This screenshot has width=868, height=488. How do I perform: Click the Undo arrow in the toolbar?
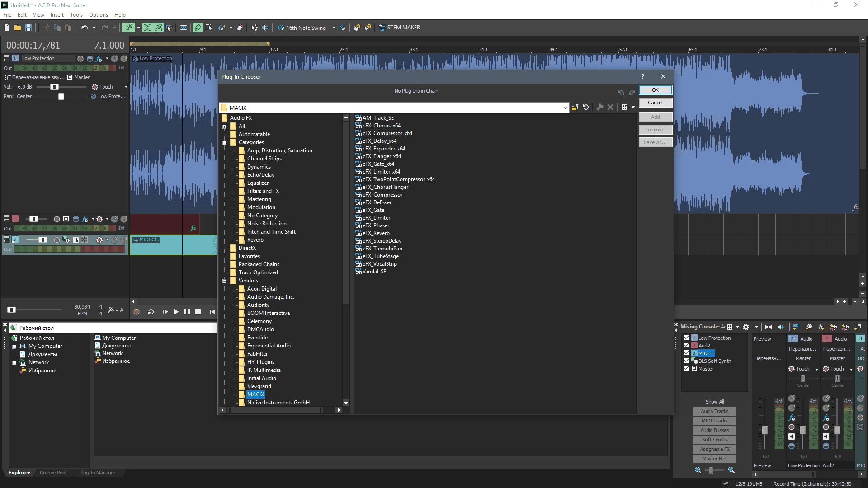(x=84, y=28)
